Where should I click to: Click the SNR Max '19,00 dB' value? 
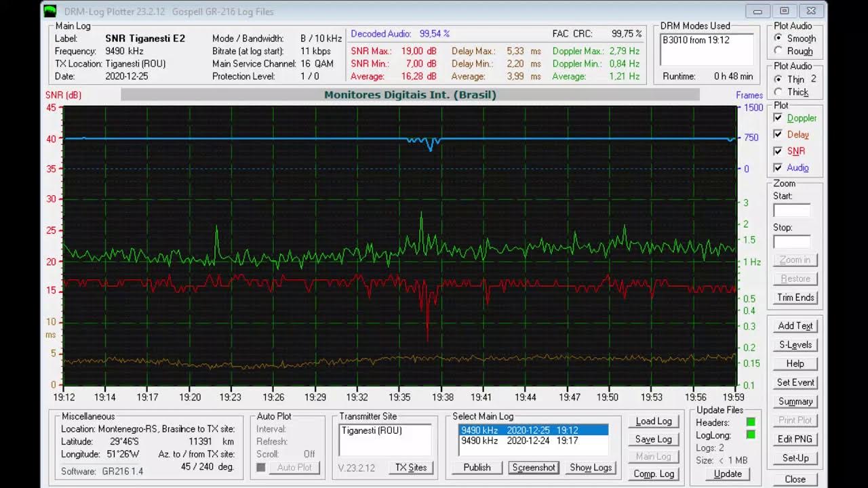418,51
